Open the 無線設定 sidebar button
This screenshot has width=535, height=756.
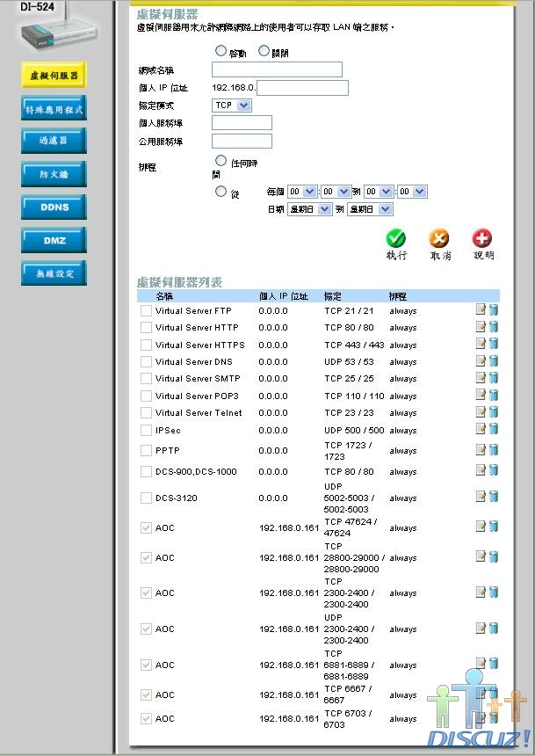click(x=54, y=273)
